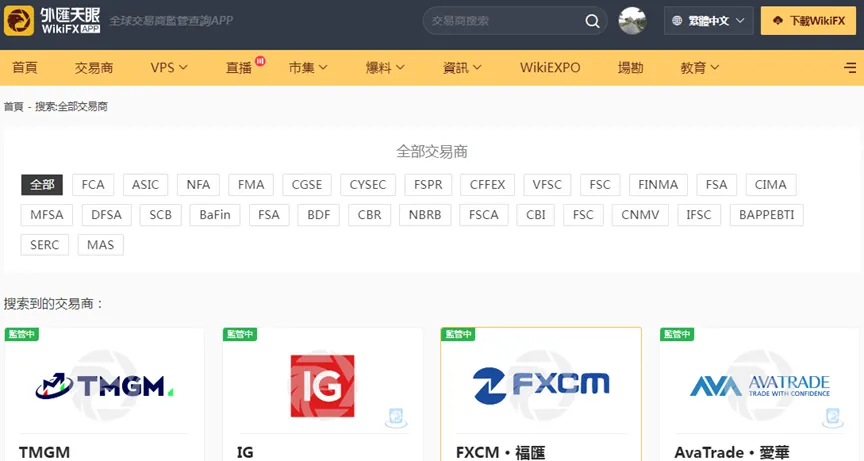Open the hamburger menu icon in nav bar
Viewport: 864px width, 461px height.
(850, 68)
